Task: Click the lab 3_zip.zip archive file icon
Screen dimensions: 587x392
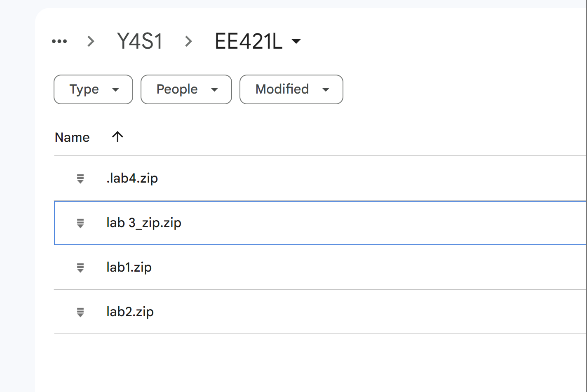Action: pos(80,223)
